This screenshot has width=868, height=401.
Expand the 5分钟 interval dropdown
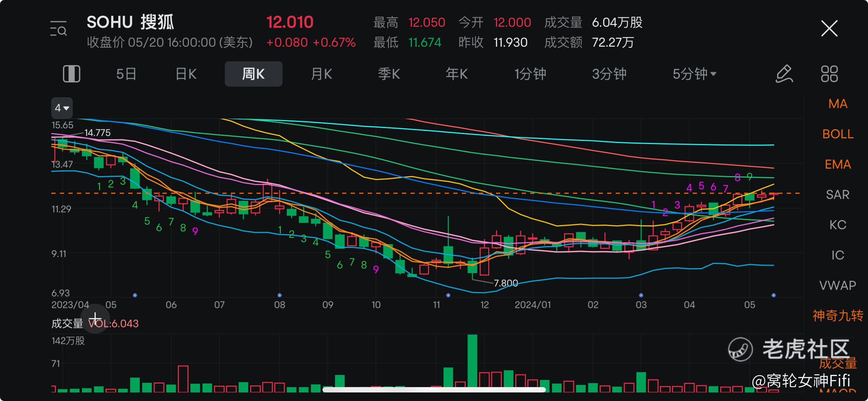pyautogui.click(x=694, y=74)
